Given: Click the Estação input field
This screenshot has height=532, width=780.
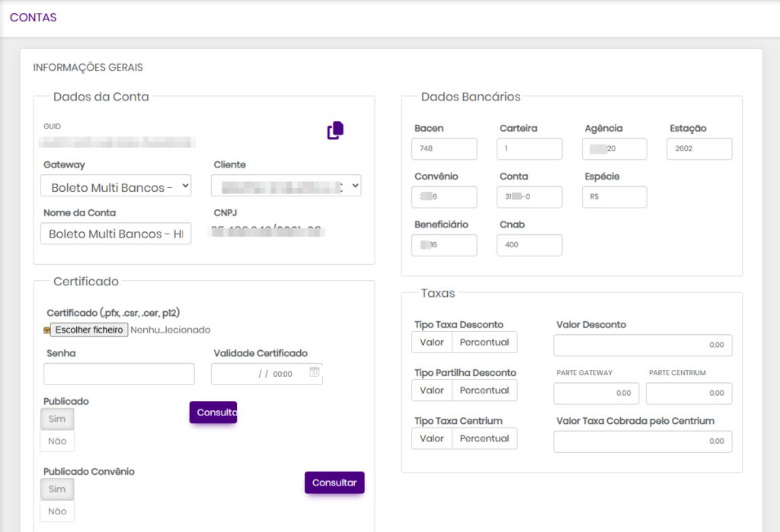Looking at the screenshot, I should pyautogui.click(x=698, y=149).
